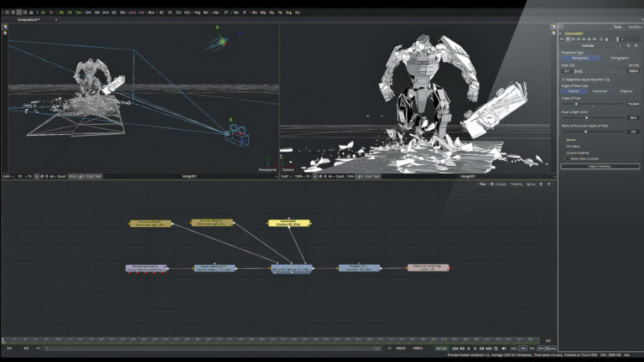Click the play reverse button

[468, 349]
